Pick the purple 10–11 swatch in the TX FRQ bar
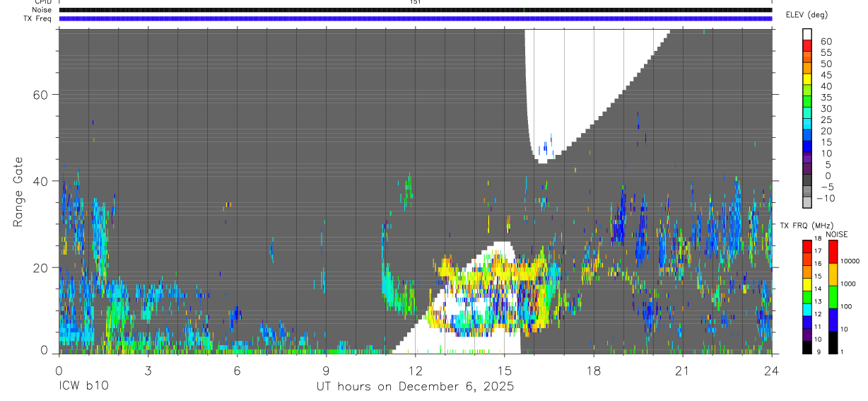The width and height of the screenshot is (868, 401). 807,335
